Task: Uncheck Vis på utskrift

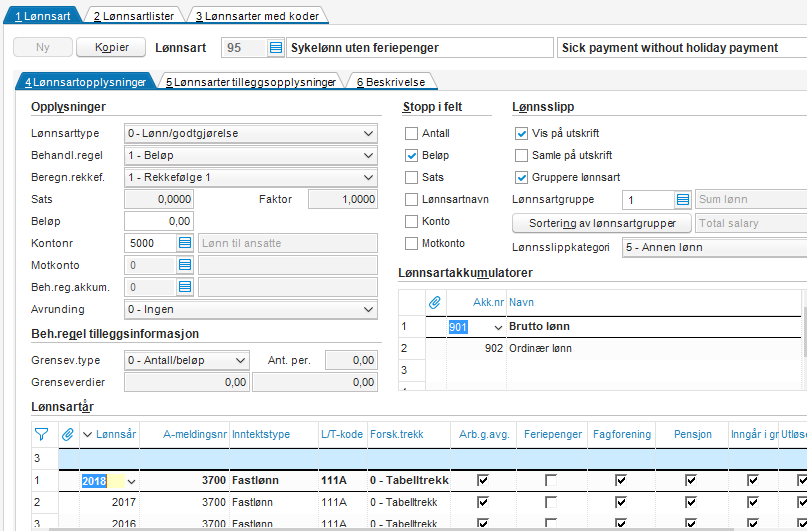Action: click(x=521, y=133)
